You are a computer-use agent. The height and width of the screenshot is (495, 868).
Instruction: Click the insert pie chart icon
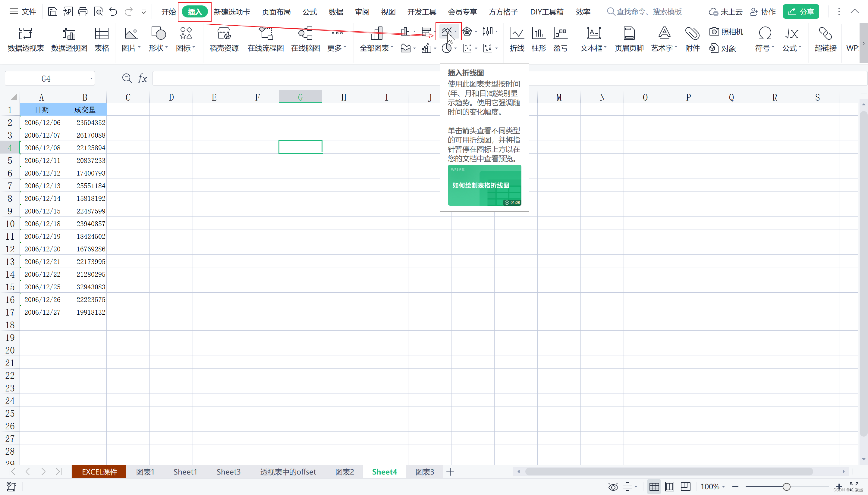(x=446, y=48)
